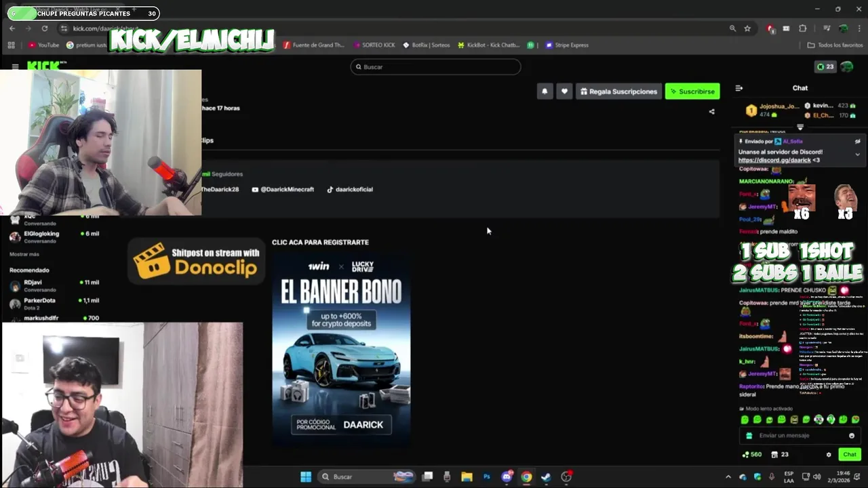
Task: Click the notification bell button
Action: (x=545, y=91)
